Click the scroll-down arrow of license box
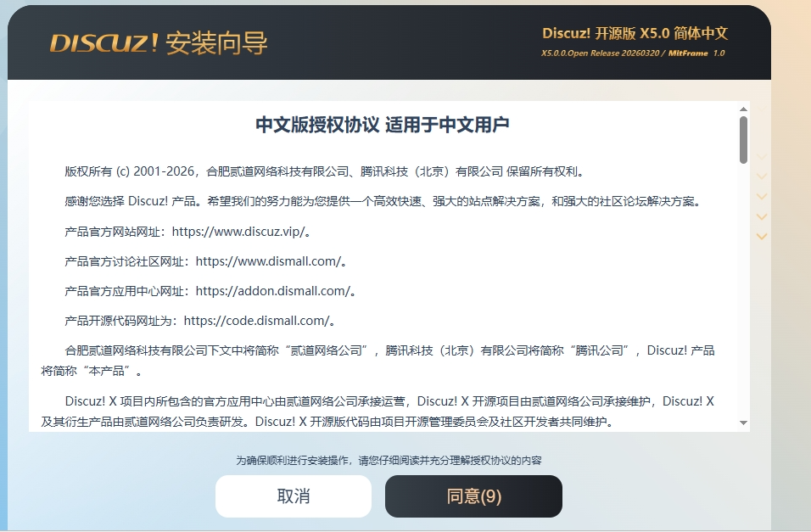This screenshot has height=532, width=811. pyautogui.click(x=743, y=422)
